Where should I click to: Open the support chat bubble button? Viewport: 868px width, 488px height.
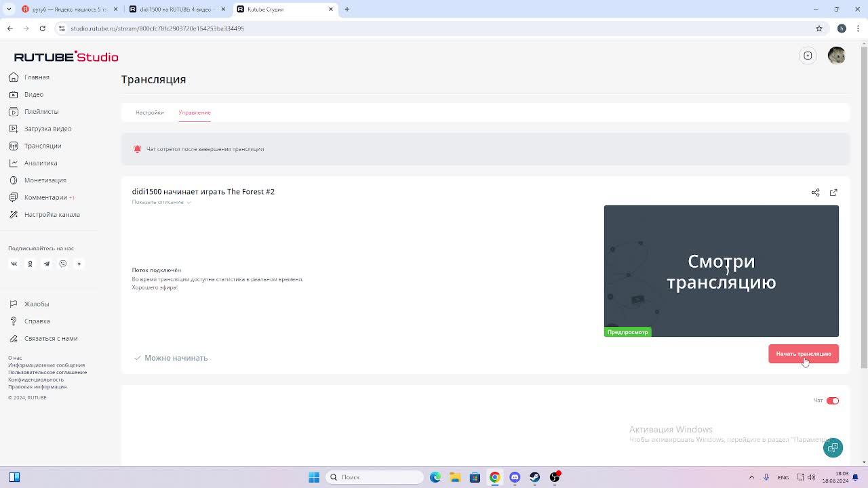click(x=833, y=447)
